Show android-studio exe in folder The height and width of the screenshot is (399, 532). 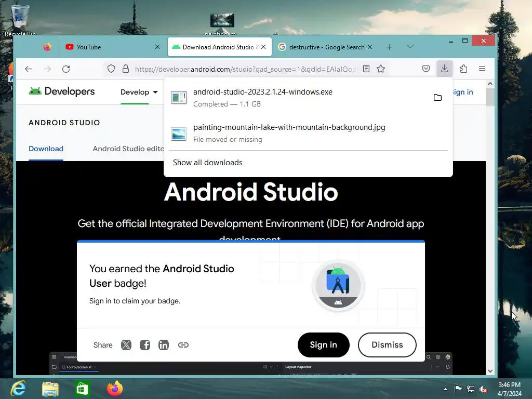tap(437, 98)
